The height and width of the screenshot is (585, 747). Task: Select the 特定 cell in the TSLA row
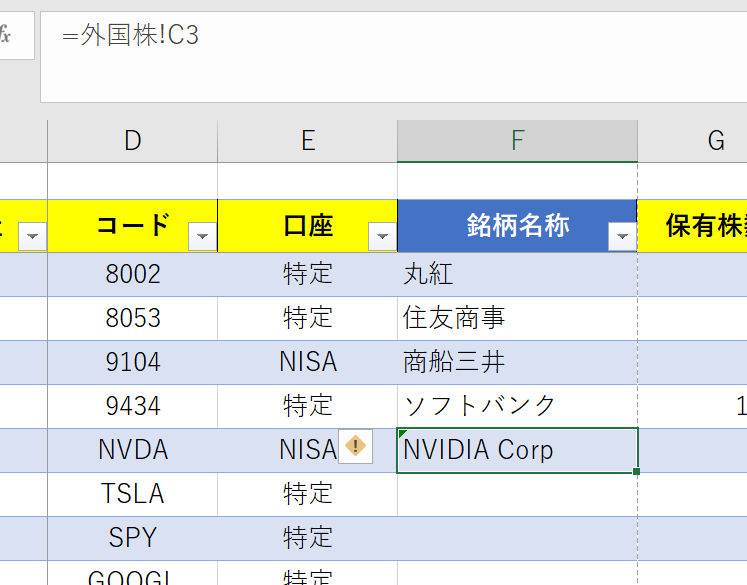pyautogui.click(x=308, y=494)
